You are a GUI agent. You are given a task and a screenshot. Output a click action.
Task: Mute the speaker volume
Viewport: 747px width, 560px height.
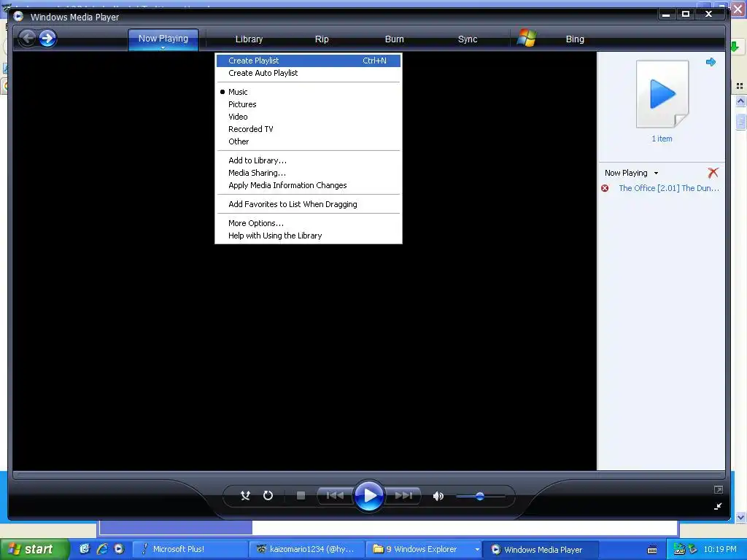(x=438, y=496)
